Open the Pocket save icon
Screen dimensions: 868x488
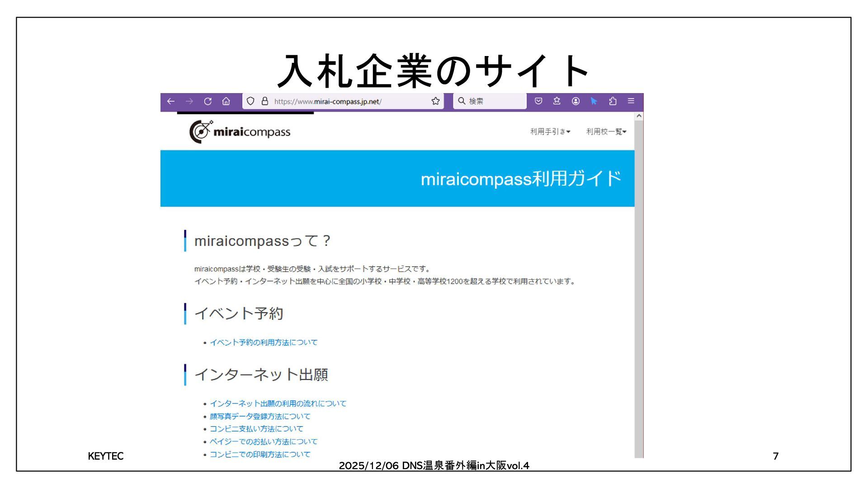tap(538, 101)
